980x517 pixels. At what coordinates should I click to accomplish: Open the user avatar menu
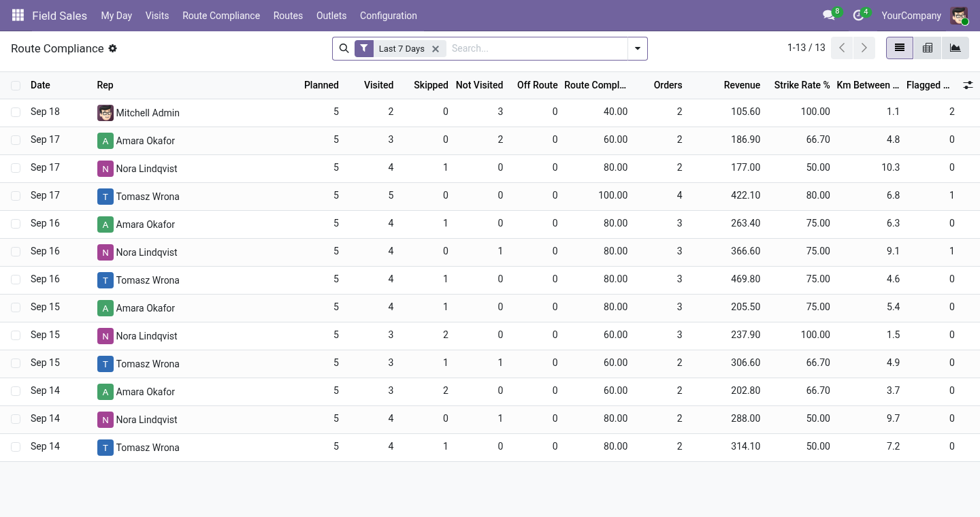[959, 15]
